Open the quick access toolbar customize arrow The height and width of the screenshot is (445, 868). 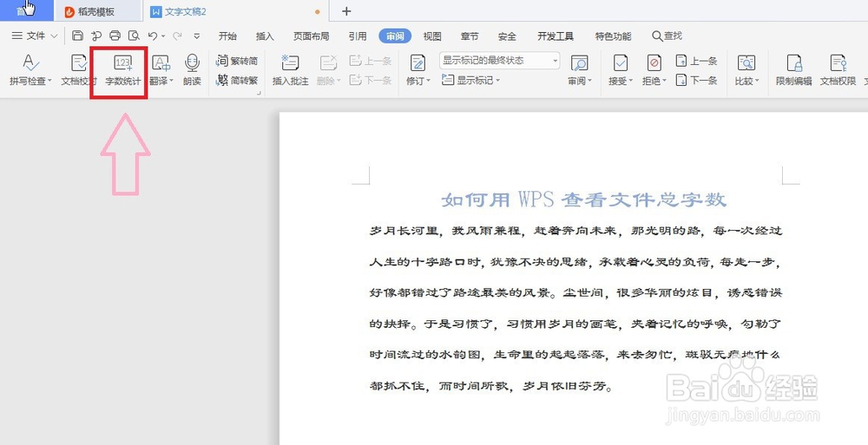(x=196, y=36)
